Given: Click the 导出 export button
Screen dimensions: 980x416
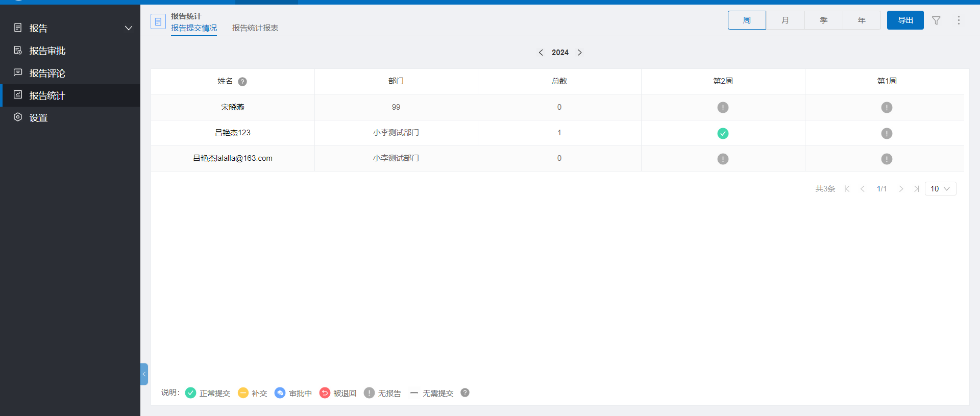Looking at the screenshot, I should point(905,20).
